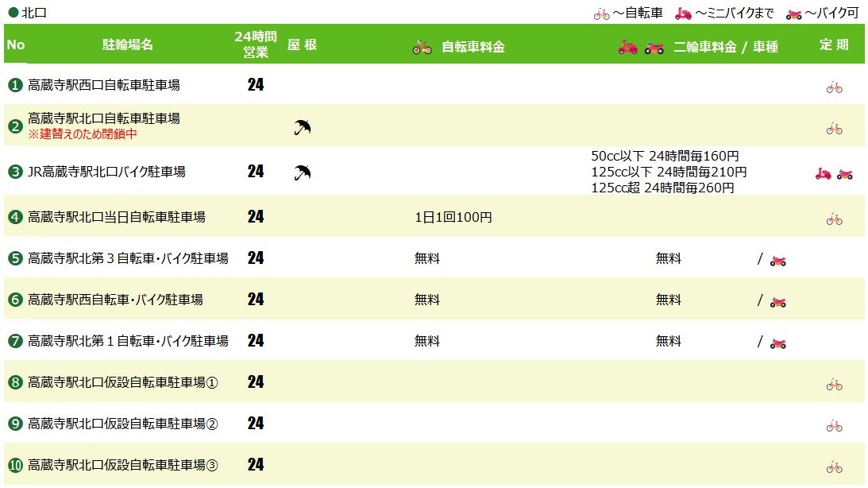This screenshot has height=488, width=868.
Task: Click the bicycle icon in 自転車料金 header
Action: [x=422, y=47]
